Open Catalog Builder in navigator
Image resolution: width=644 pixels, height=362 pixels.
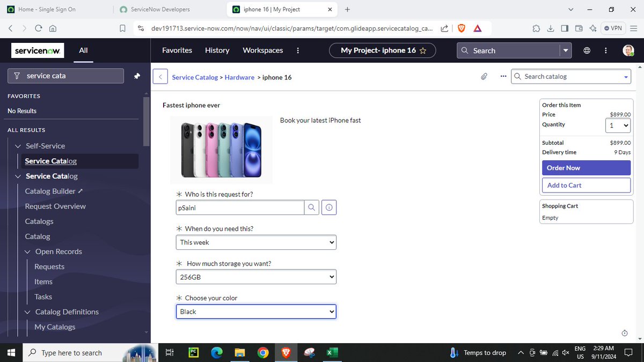tap(50, 191)
